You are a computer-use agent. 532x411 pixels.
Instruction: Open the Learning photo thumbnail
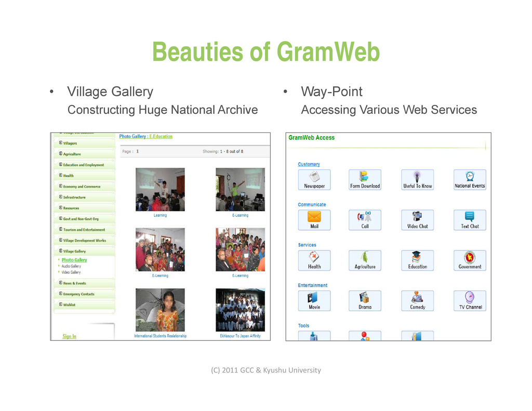(x=160, y=189)
